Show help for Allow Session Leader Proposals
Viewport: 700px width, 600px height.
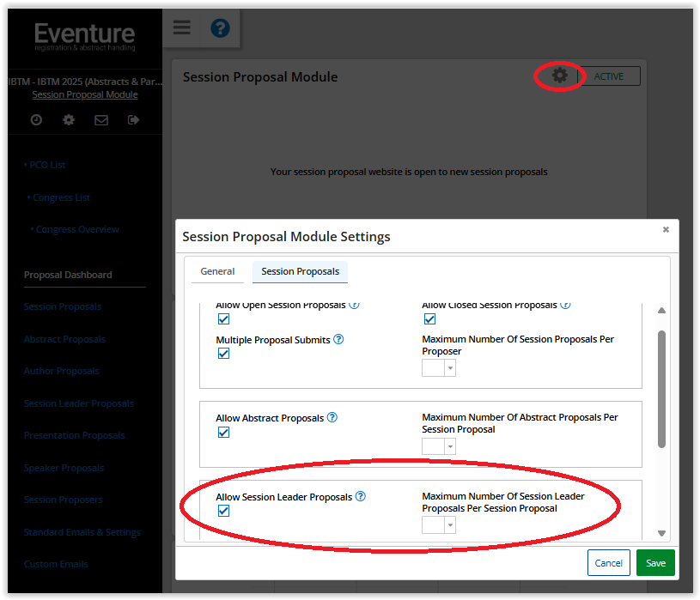[x=361, y=496]
